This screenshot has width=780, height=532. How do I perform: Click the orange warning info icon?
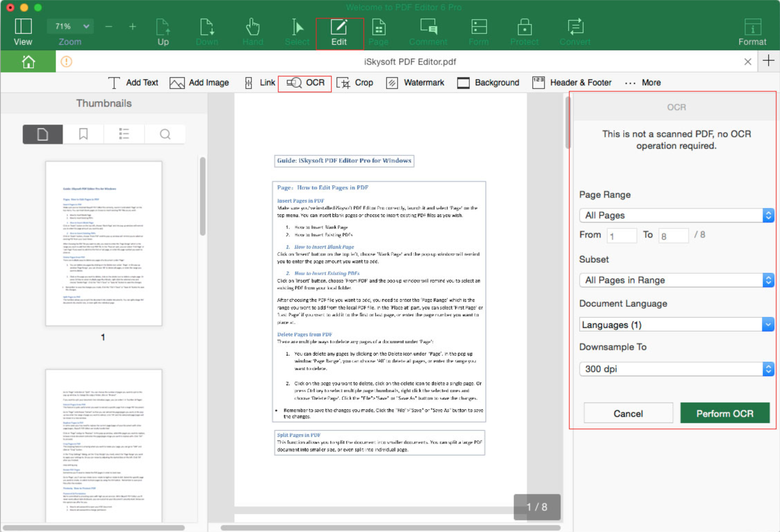click(x=67, y=62)
